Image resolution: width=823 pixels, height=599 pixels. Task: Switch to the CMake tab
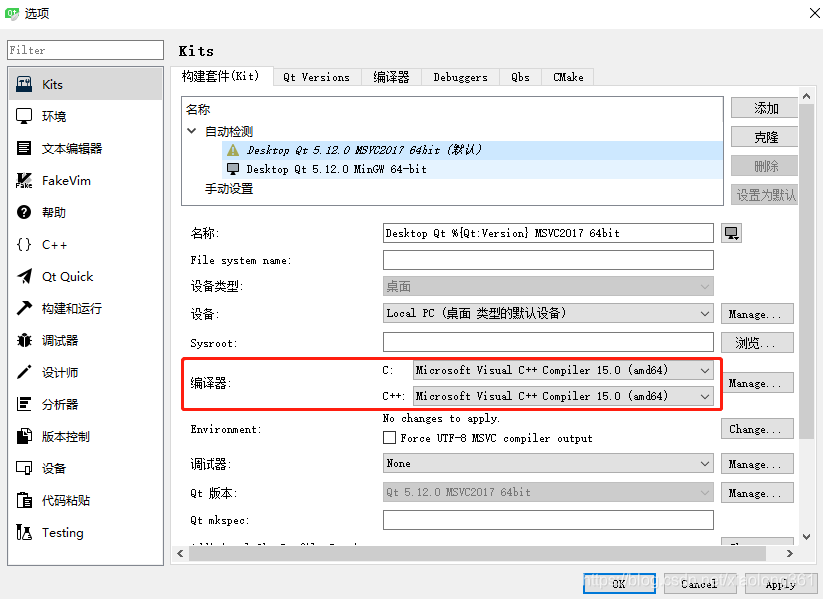pyautogui.click(x=568, y=77)
